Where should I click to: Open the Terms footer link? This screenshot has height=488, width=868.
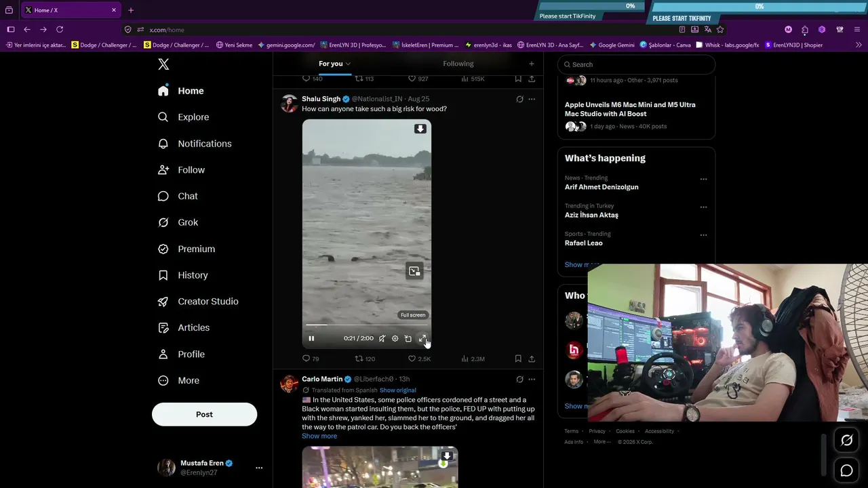pyautogui.click(x=572, y=431)
